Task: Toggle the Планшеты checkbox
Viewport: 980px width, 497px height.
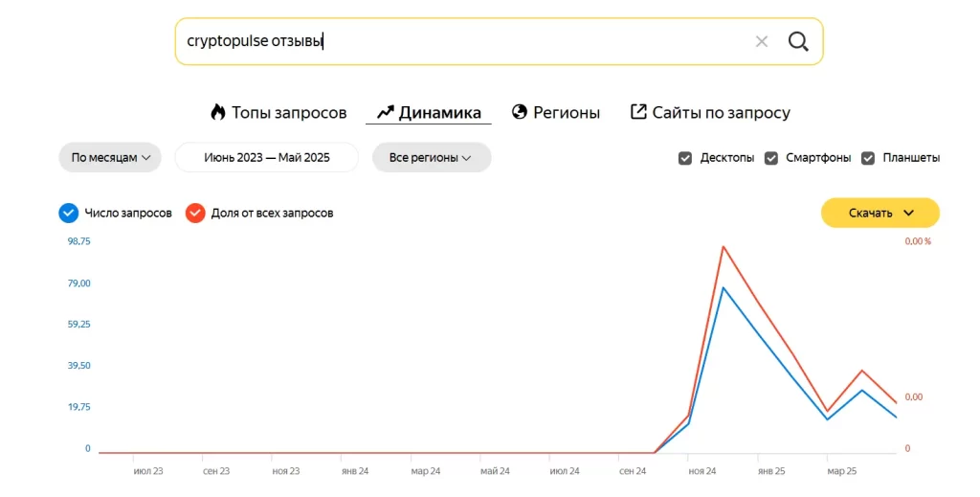Action: (867, 158)
